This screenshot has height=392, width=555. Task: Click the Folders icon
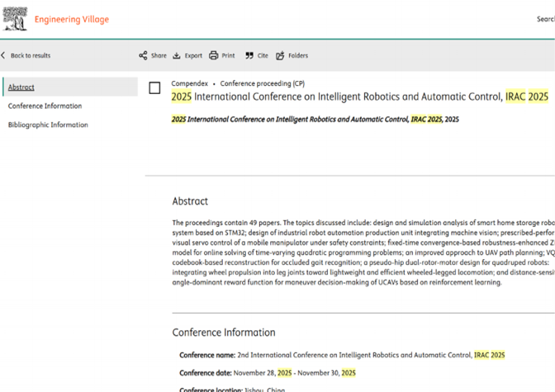coord(280,55)
